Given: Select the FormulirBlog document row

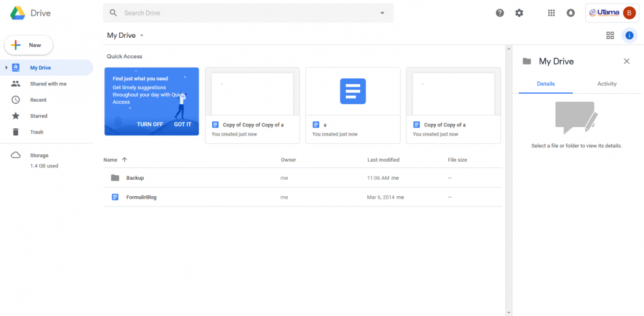Looking at the screenshot, I should point(302,197).
